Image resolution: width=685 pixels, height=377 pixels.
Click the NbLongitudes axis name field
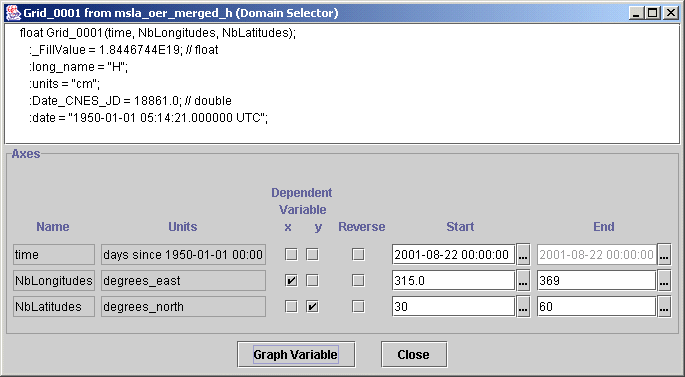tap(54, 280)
